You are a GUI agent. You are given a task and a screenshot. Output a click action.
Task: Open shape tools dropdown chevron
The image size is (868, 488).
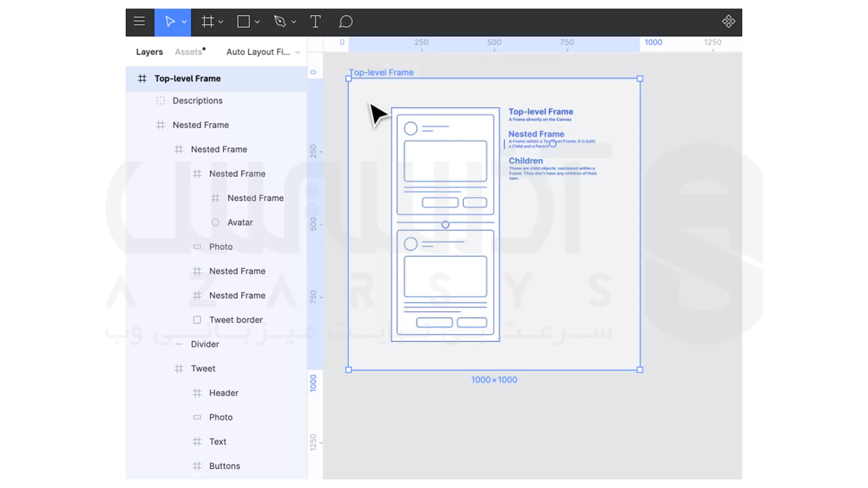[257, 22]
